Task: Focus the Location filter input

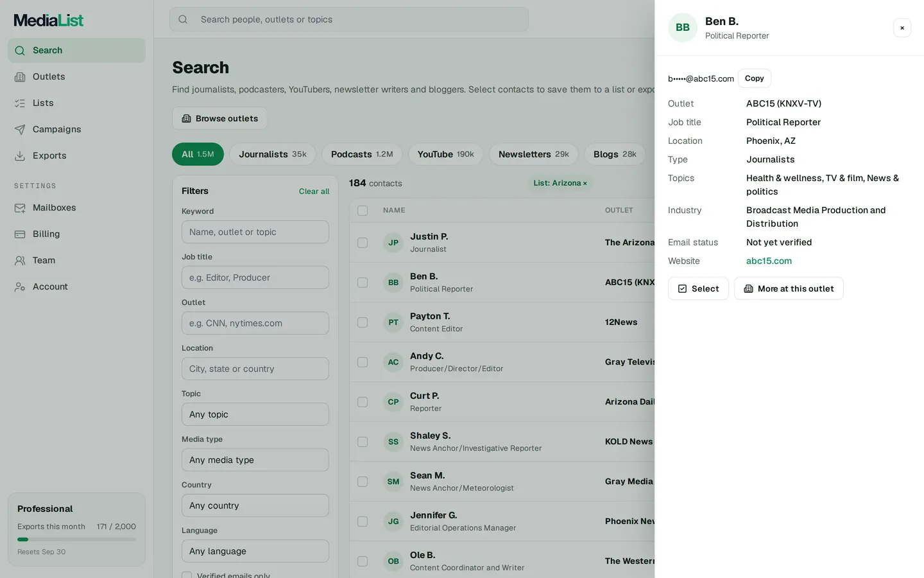Action: pos(255,369)
